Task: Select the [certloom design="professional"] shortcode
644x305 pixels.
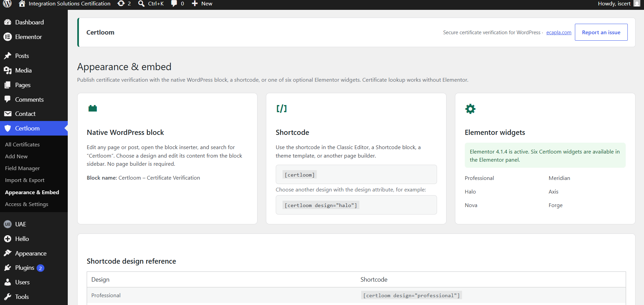Action: (x=411, y=296)
